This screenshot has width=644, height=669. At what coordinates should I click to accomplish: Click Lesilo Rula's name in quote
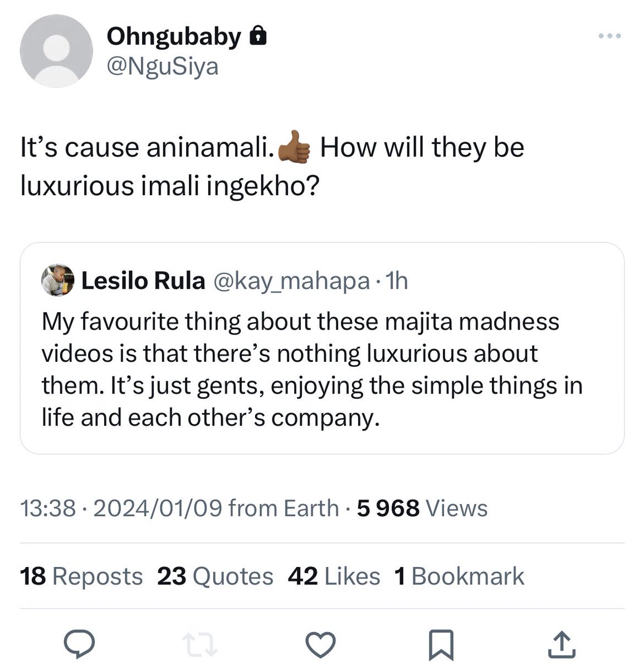tap(143, 282)
